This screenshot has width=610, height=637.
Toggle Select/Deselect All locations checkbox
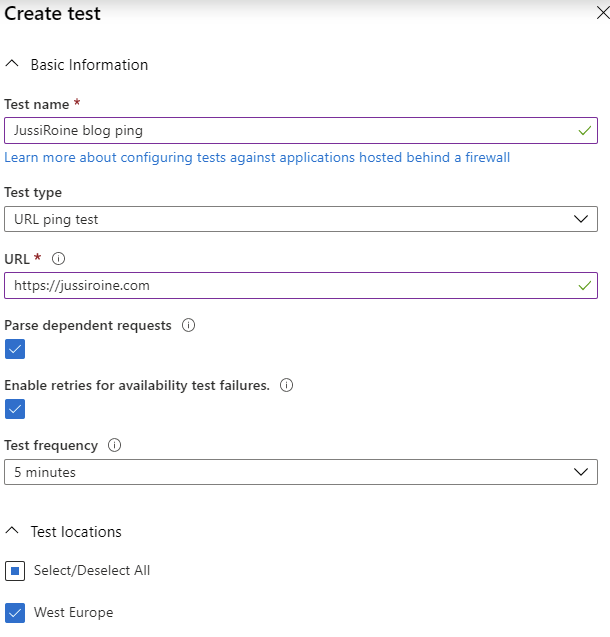15,571
